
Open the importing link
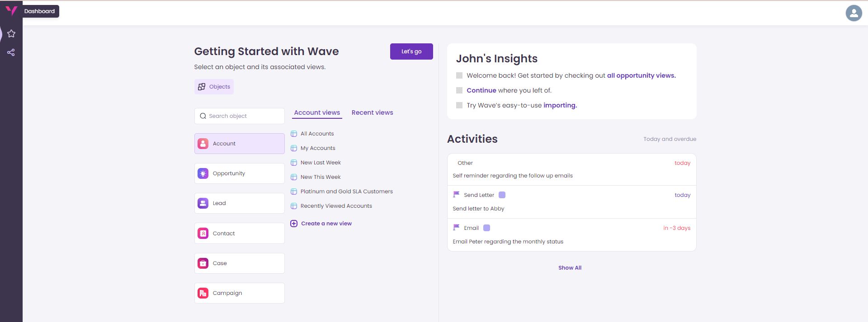560,105
